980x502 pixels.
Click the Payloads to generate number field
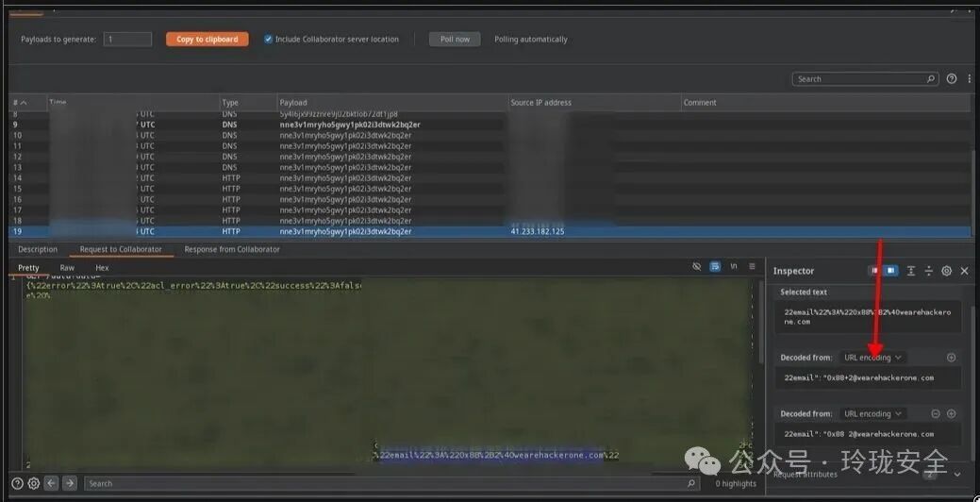coord(127,39)
